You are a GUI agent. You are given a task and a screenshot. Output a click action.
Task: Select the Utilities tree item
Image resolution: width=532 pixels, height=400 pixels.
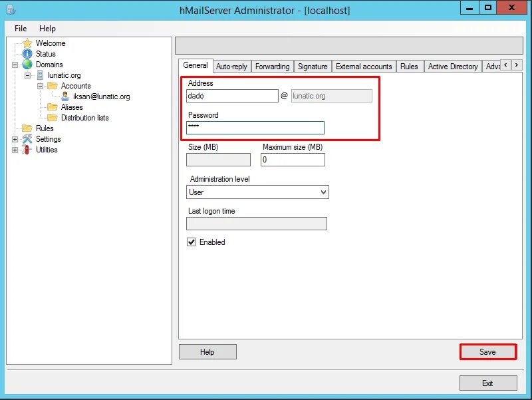click(x=47, y=149)
